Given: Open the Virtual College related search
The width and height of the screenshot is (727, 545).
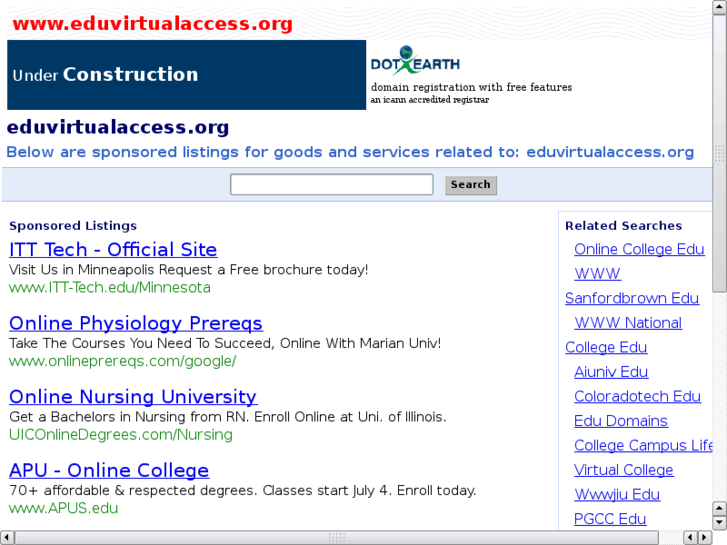Looking at the screenshot, I should click(623, 470).
